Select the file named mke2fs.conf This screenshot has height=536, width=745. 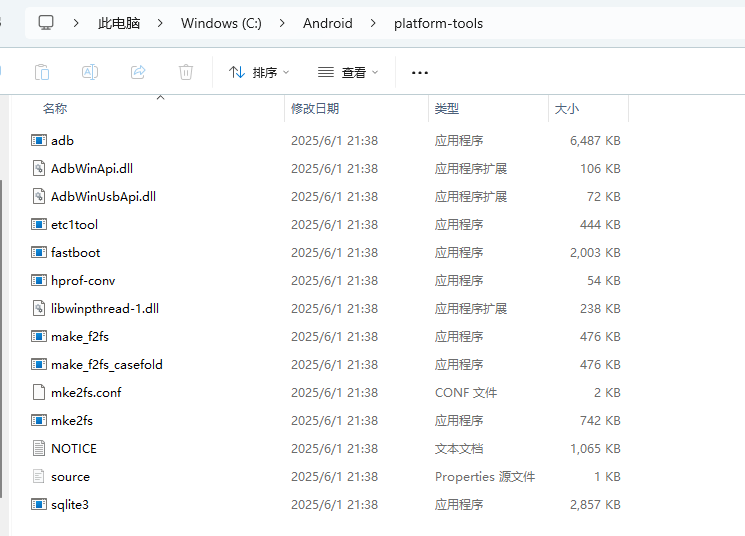[x=86, y=393]
